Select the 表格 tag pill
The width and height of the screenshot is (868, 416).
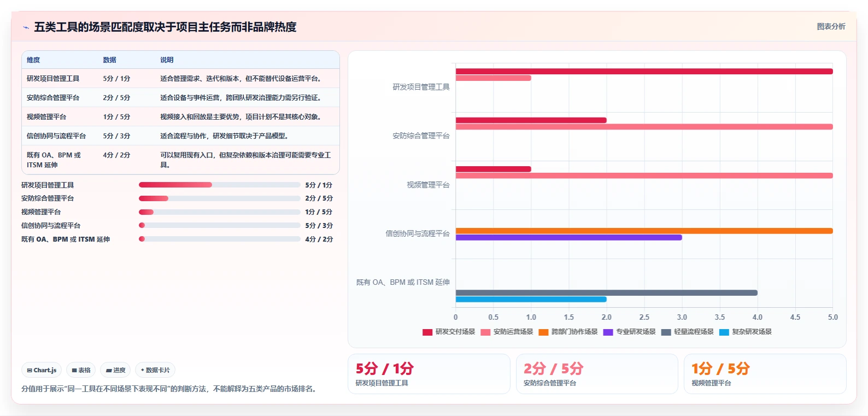point(81,370)
